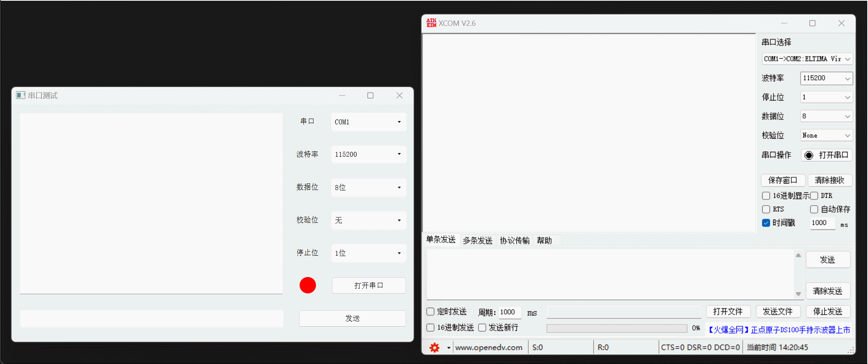
Task: Enable the 自动保存 checkbox
Action: click(814, 209)
